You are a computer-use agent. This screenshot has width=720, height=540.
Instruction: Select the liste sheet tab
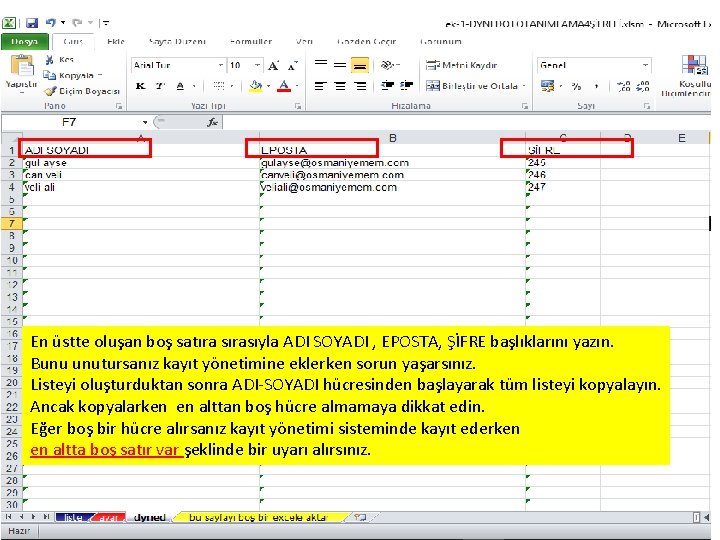(73, 518)
